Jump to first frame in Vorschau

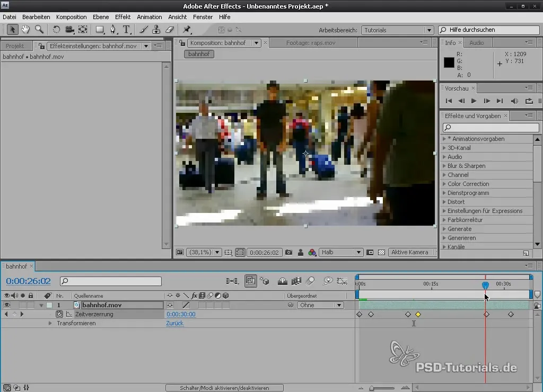[x=449, y=101]
